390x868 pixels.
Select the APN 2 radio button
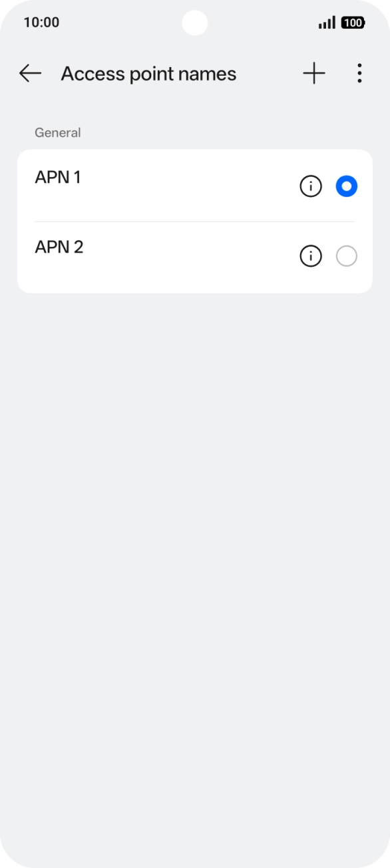pyautogui.click(x=346, y=256)
